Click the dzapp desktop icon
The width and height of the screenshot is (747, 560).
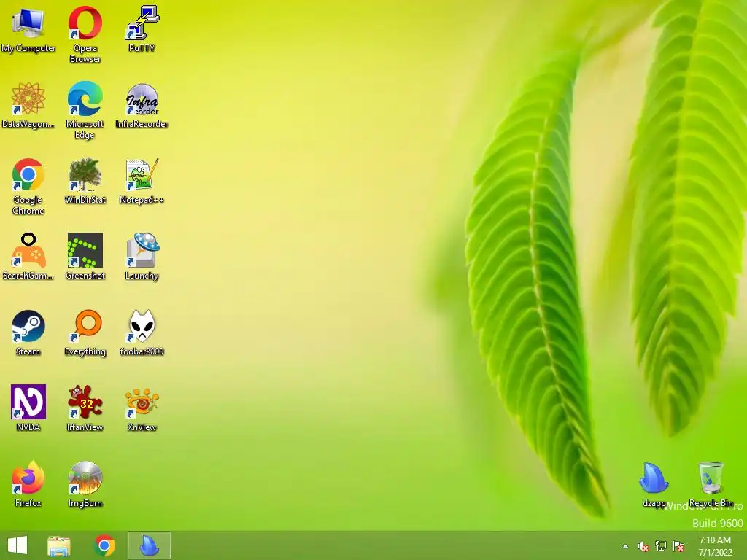(654, 478)
